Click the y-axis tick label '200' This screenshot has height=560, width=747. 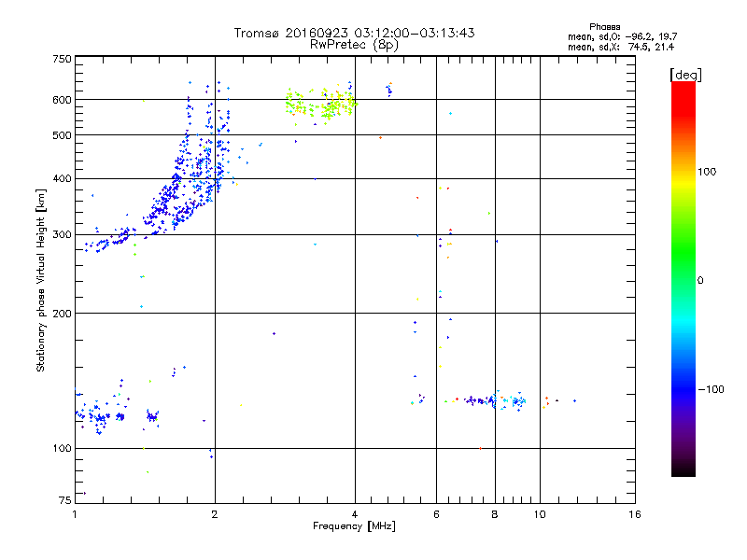tap(62, 314)
